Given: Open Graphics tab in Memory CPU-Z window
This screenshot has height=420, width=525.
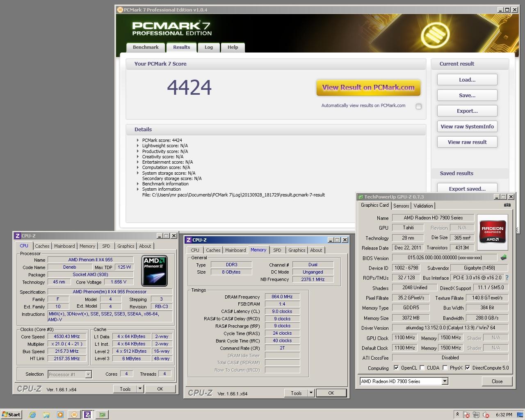Looking at the screenshot, I should click(297, 250).
